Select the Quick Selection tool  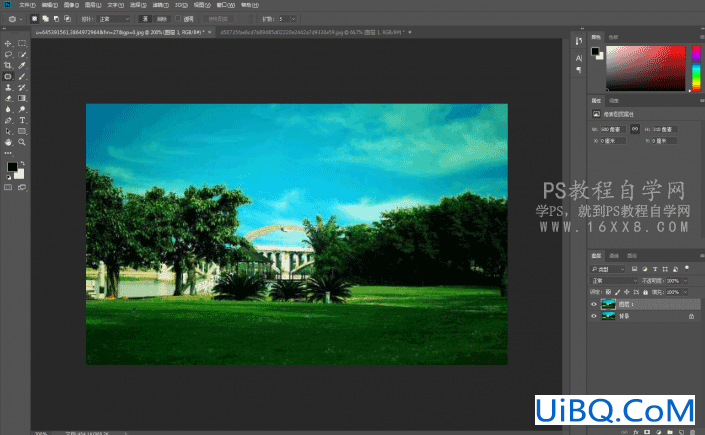[22, 54]
